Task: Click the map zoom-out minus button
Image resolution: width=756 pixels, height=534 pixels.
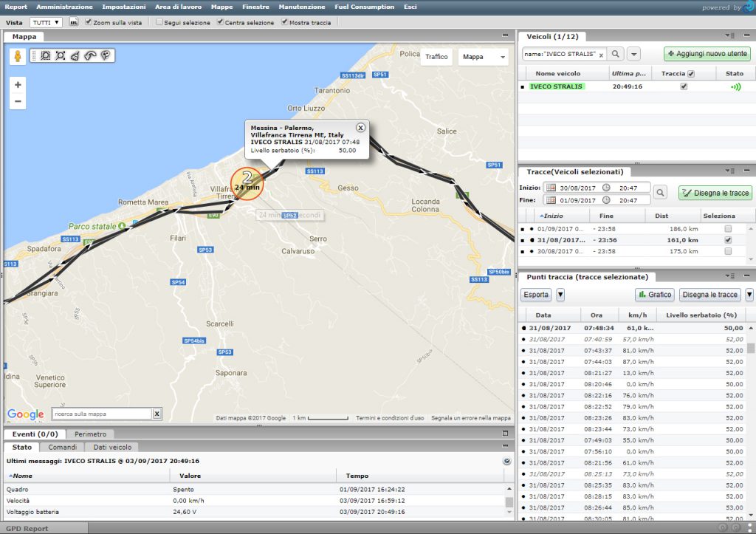Action: [18, 101]
